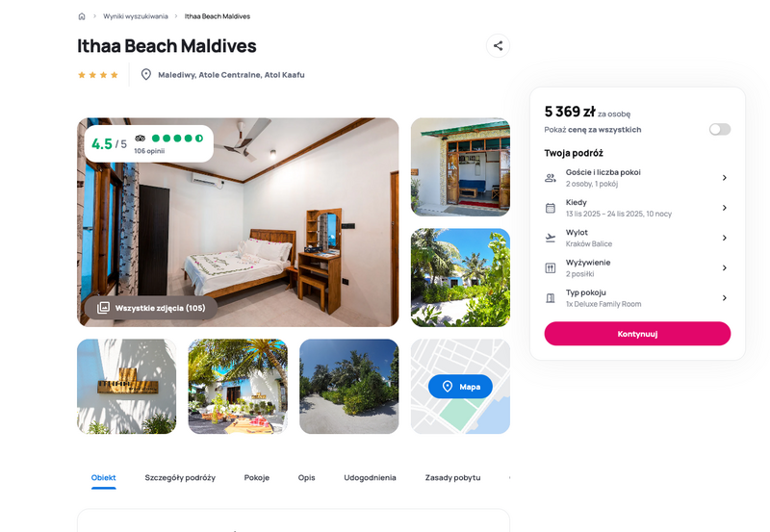
Task: Click the airplane departure icon by Wylot
Action: click(x=551, y=238)
